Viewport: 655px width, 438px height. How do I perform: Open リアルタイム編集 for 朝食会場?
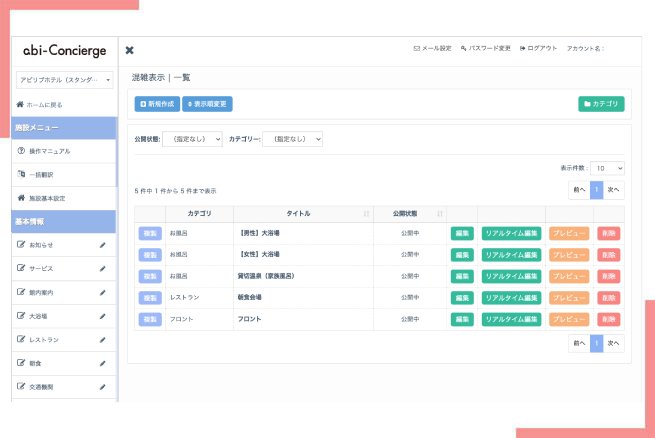coord(511,298)
